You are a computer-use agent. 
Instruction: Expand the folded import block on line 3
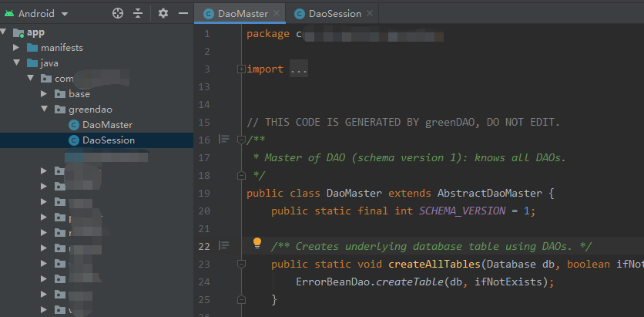click(x=242, y=69)
